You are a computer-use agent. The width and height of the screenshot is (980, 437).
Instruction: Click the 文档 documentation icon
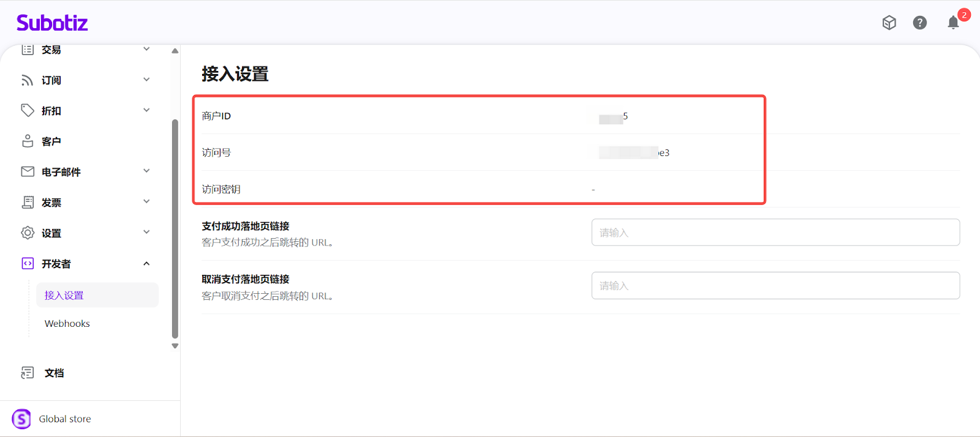(x=28, y=373)
